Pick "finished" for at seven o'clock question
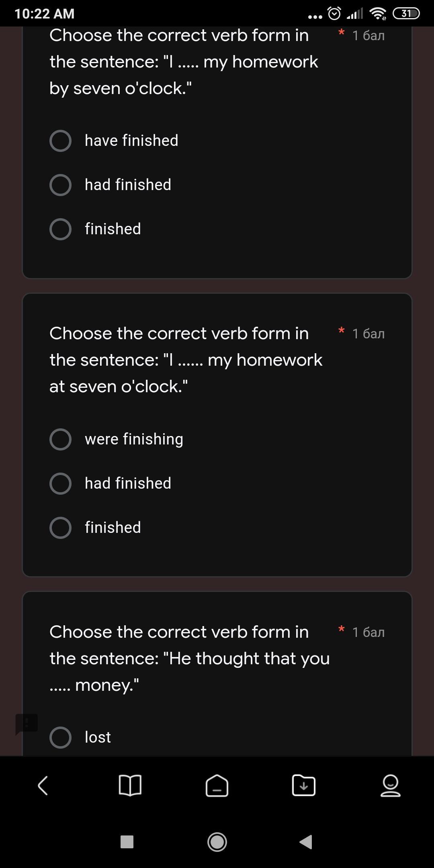434x868 pixels. click(x=61, y=528)
